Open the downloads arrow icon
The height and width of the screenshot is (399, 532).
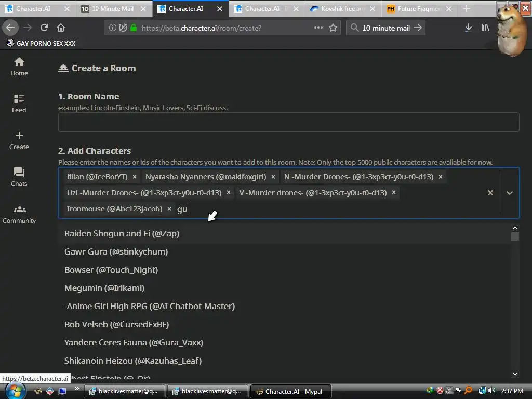coord(468,28)
